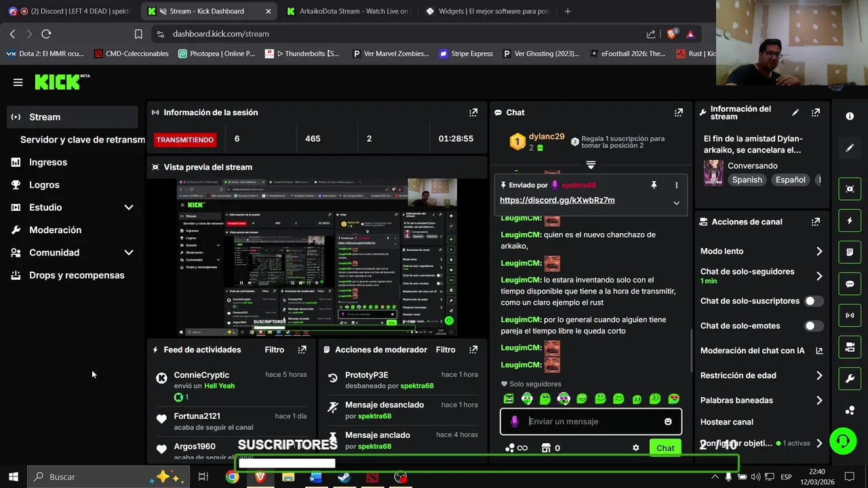
Task: Click Hostear canal
Action: pos(727,422)
